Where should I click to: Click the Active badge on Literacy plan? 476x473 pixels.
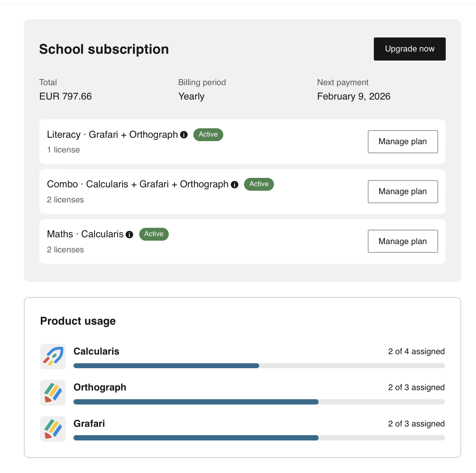click(208, 135)
